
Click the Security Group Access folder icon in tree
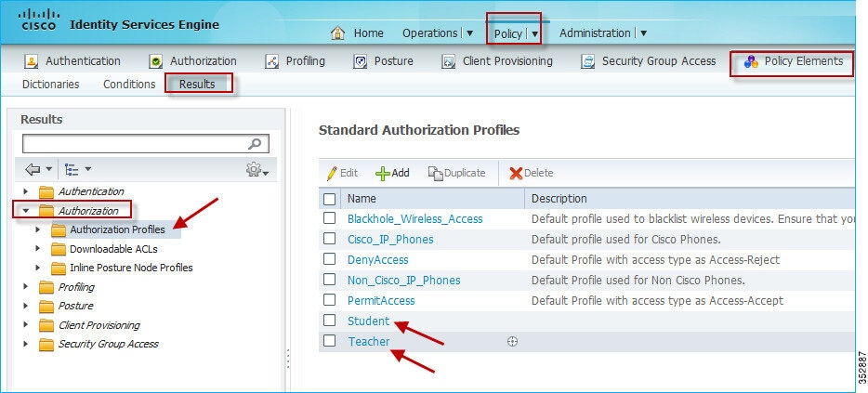pos(46,345)
